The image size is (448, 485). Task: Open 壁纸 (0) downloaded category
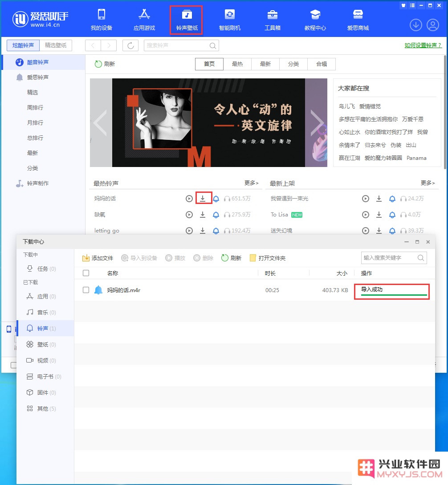tap(45, 345)
